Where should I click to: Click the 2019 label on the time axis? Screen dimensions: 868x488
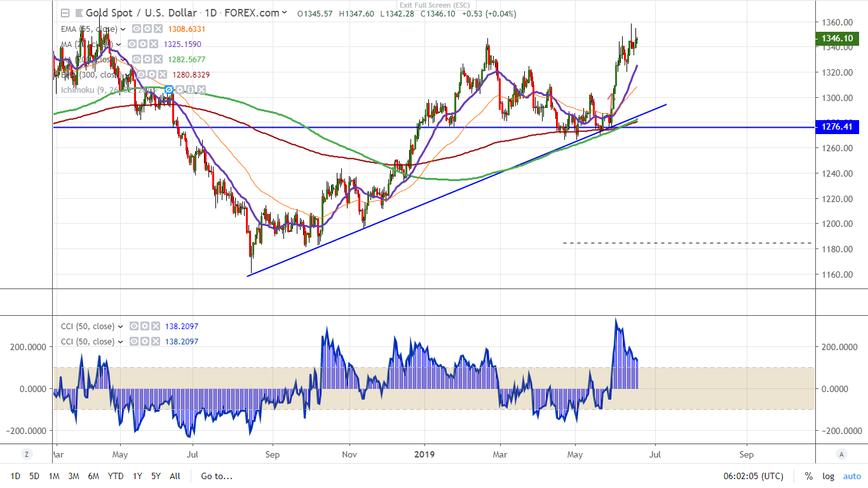pyautogui.click(x=424, y=454)
